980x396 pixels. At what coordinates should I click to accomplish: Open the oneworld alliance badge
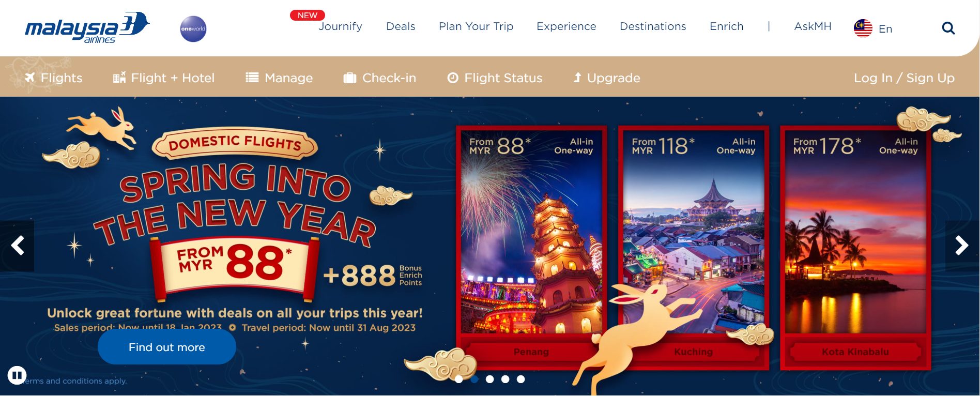tap(193, 29)
